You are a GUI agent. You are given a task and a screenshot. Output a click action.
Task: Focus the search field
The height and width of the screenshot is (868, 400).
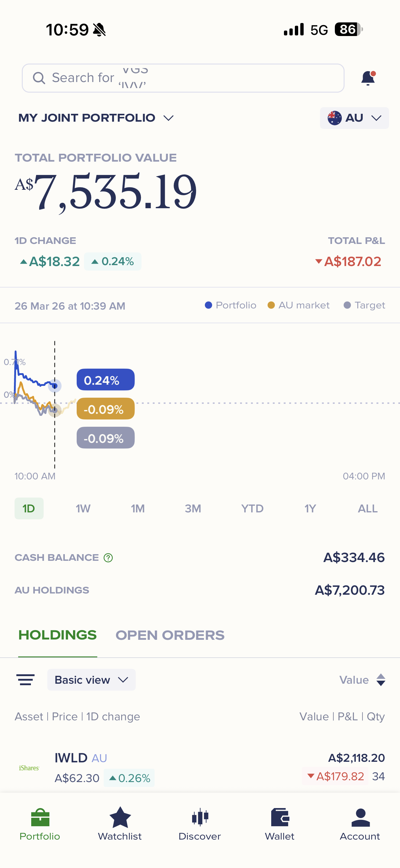183,78
